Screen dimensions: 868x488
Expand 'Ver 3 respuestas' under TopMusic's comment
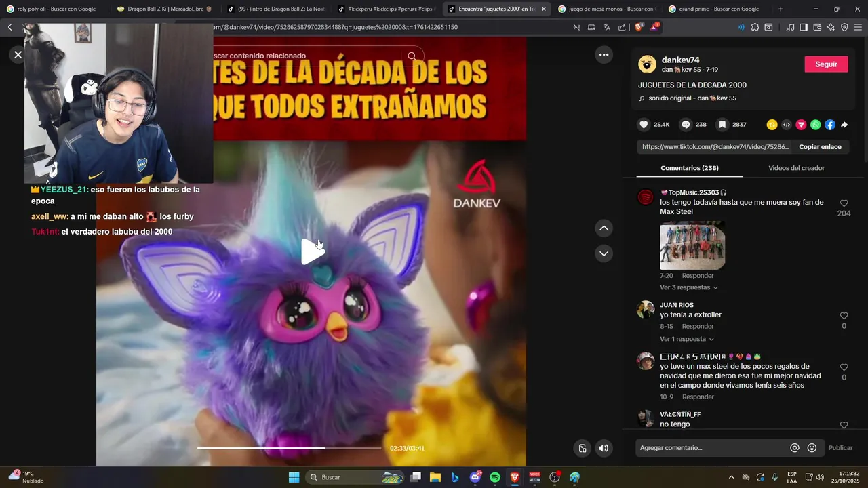(x=688, y=287)
